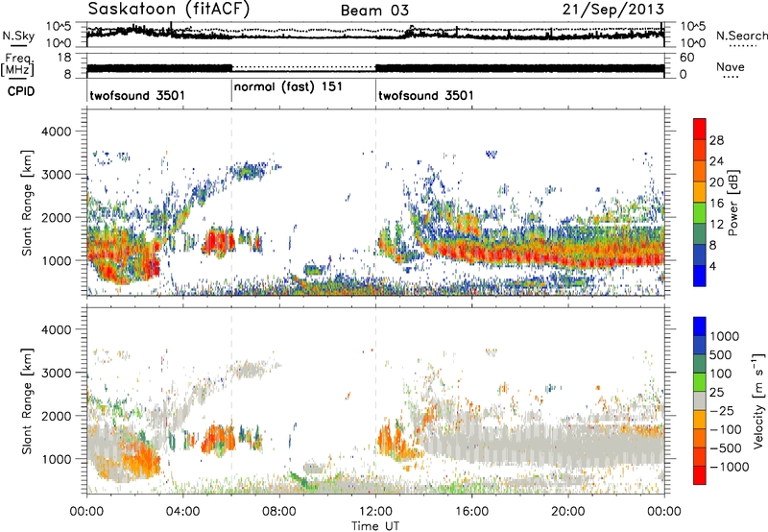Click the '1000' tick on Velocity scale
This screenshot has height=532, width=768.
pos(725,336)
